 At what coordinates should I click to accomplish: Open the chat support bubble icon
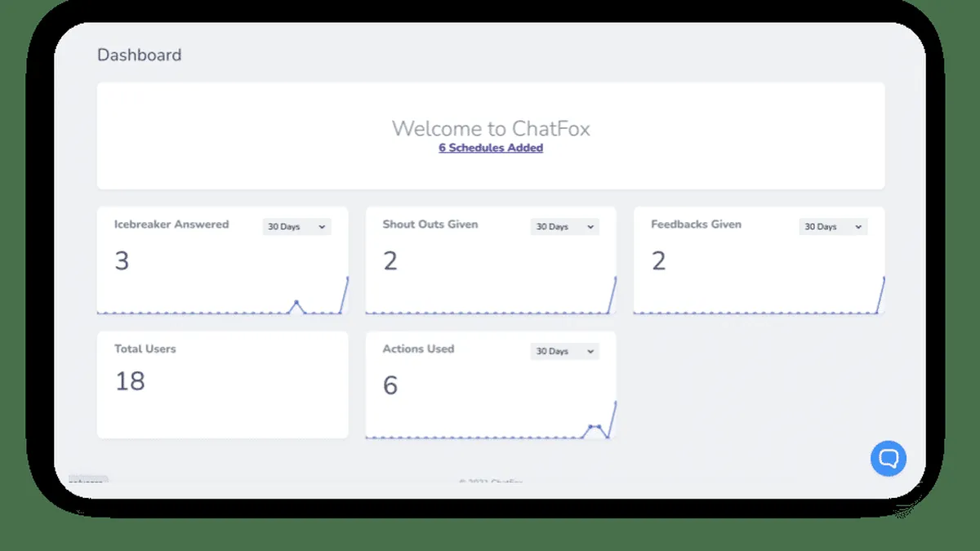click(889, 458)
